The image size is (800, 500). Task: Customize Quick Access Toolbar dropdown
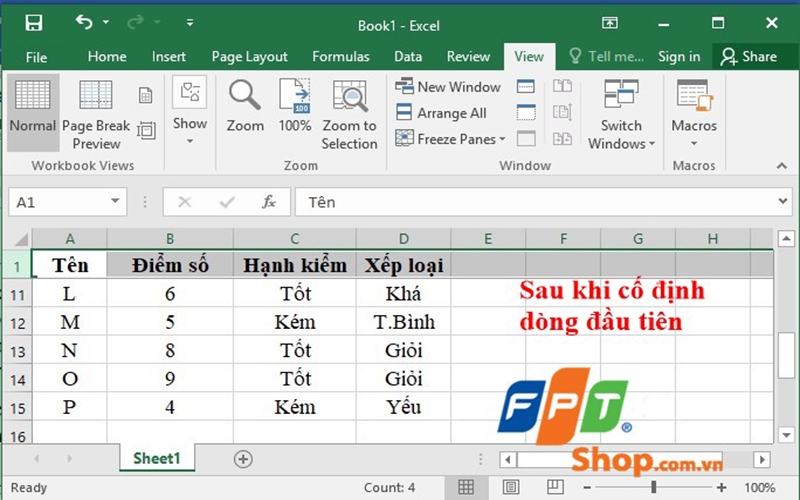tap(190, 22)
